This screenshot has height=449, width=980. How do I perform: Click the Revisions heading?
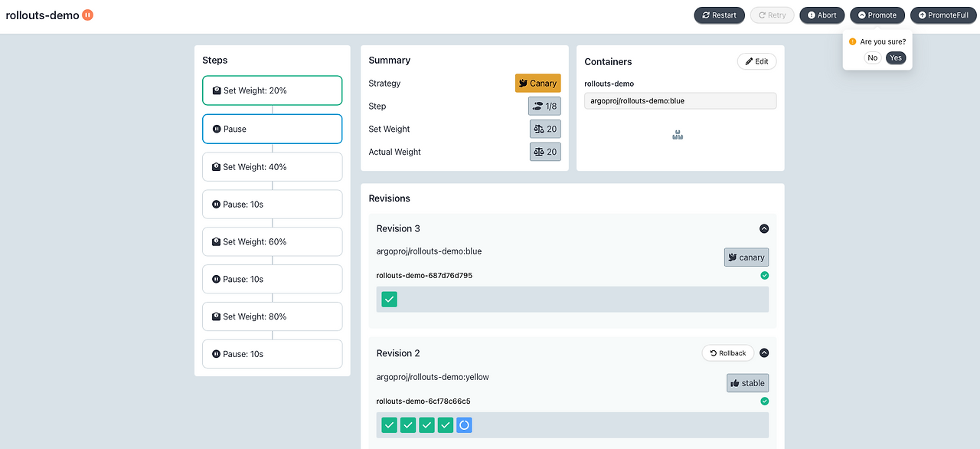tap(389, 198)
